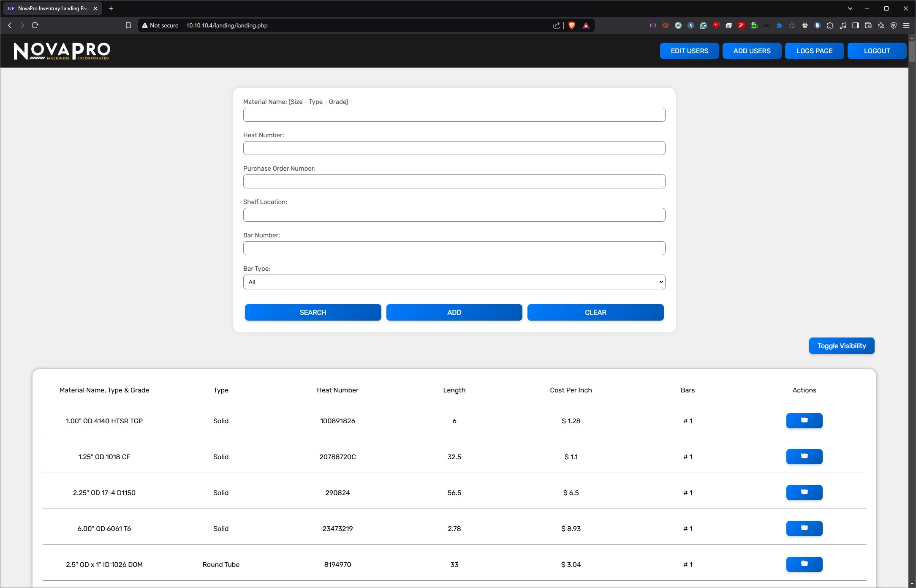
Task: Open the Grammarly extension
Action: [704, 25]
